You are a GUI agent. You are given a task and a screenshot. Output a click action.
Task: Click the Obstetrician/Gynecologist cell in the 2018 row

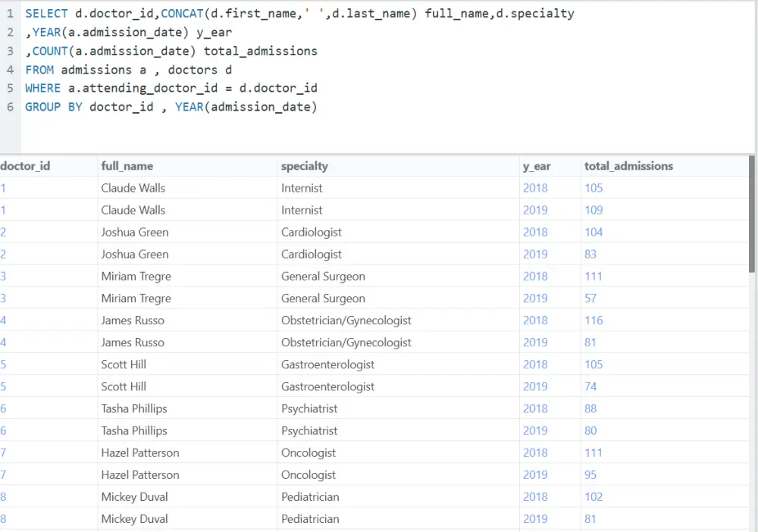pyautogui.click(x=346, y=321)
